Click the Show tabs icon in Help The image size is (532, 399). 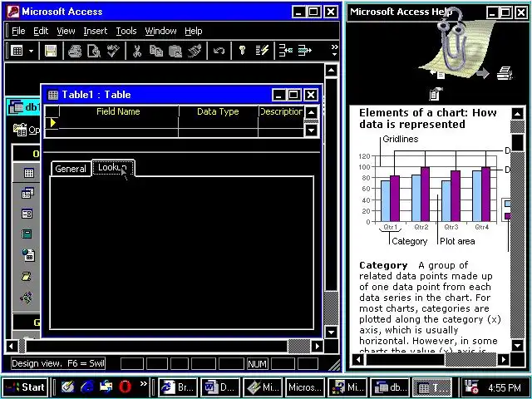(435, 94)
